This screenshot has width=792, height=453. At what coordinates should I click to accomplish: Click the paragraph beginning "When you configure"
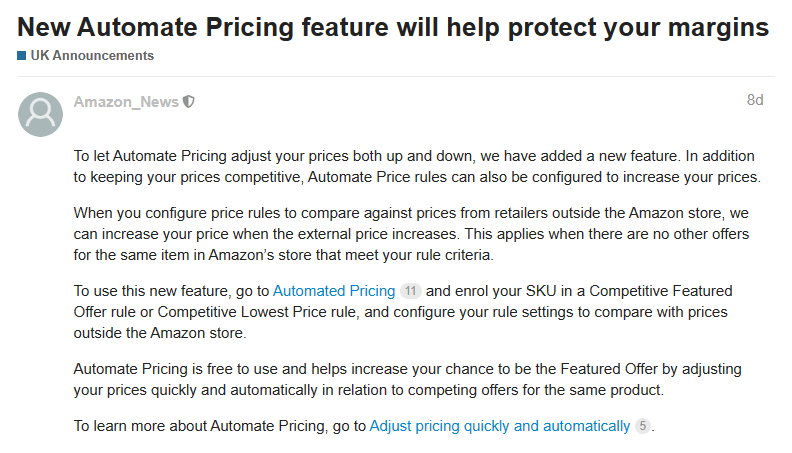coord(410,233)
